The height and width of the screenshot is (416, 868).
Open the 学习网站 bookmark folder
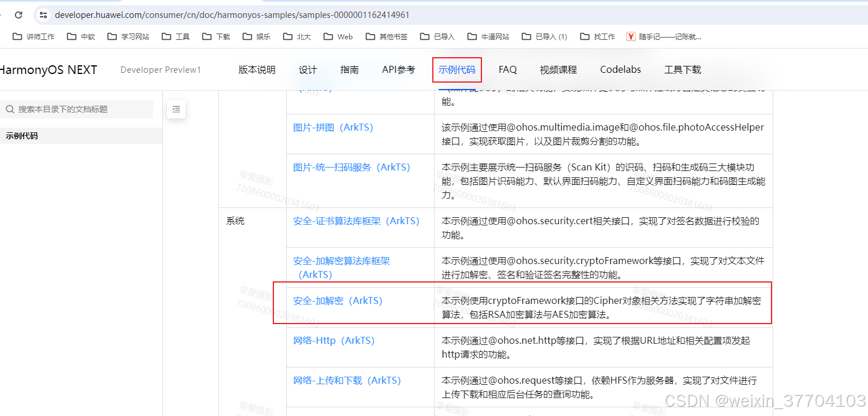[x=128, y=36]
